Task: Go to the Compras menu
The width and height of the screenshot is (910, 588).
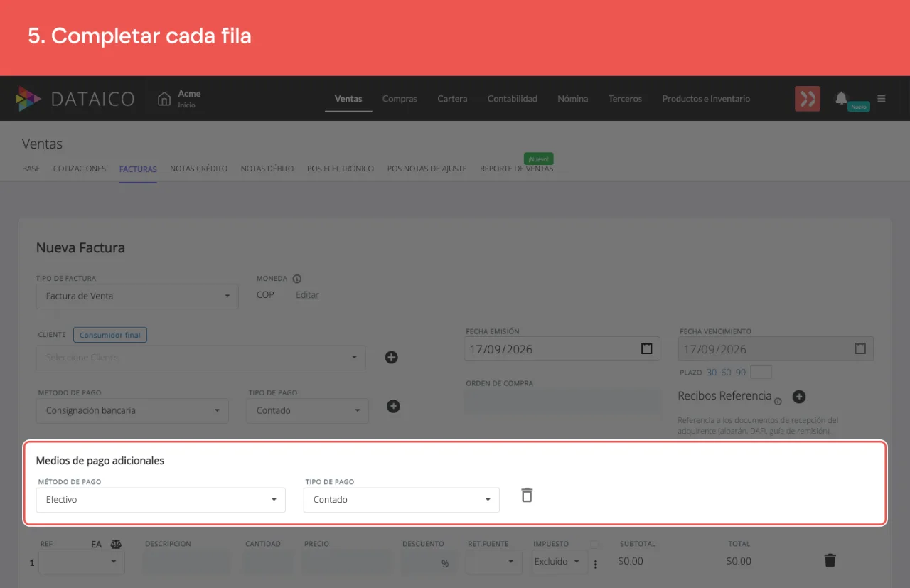Action: [400, 99]
